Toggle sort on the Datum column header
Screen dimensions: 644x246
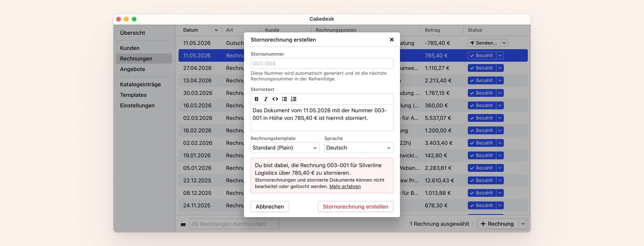click(200, 30)
